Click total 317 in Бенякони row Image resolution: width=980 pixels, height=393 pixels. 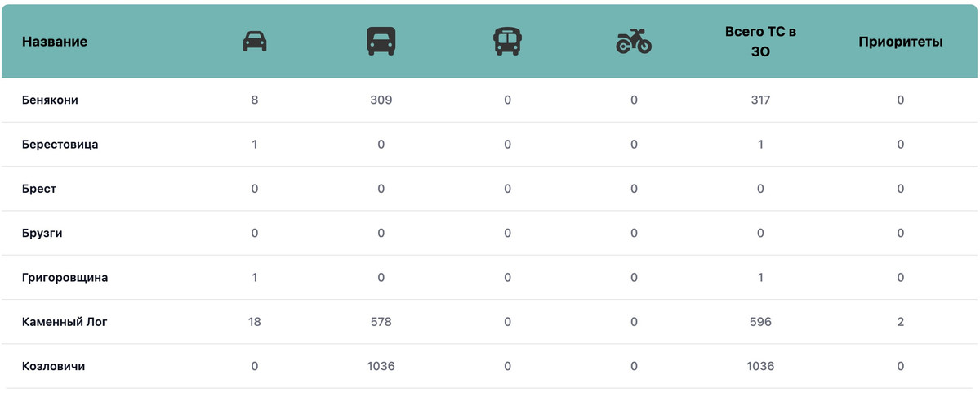760,100
